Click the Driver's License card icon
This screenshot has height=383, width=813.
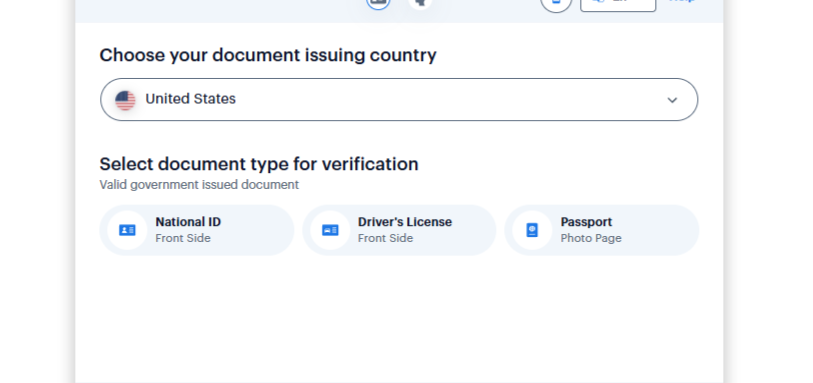click(x=330, y=230)
